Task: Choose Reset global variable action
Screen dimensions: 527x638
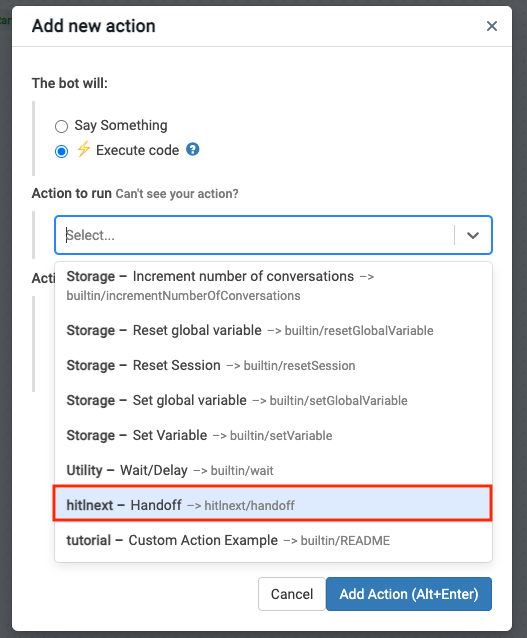Action: [x=273, y=330]
